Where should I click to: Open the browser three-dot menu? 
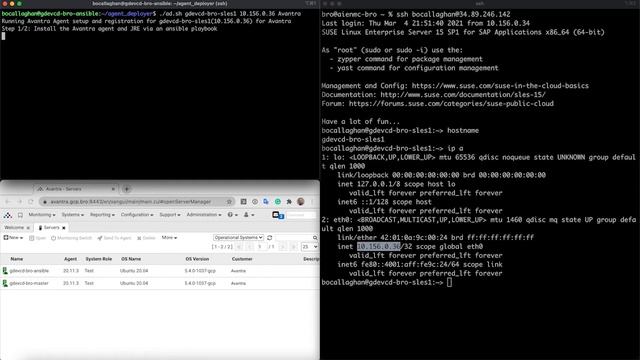click(312, 202)
